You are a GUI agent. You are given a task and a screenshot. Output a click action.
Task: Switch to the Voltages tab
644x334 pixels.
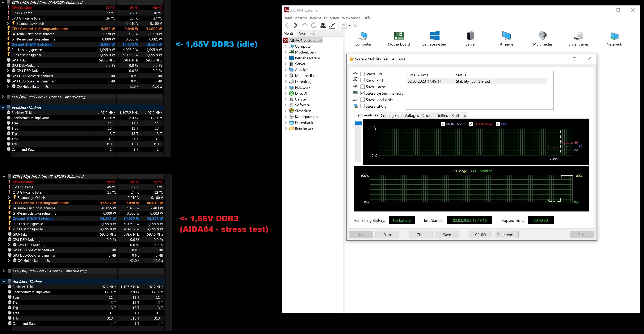[x=412, y=115]
